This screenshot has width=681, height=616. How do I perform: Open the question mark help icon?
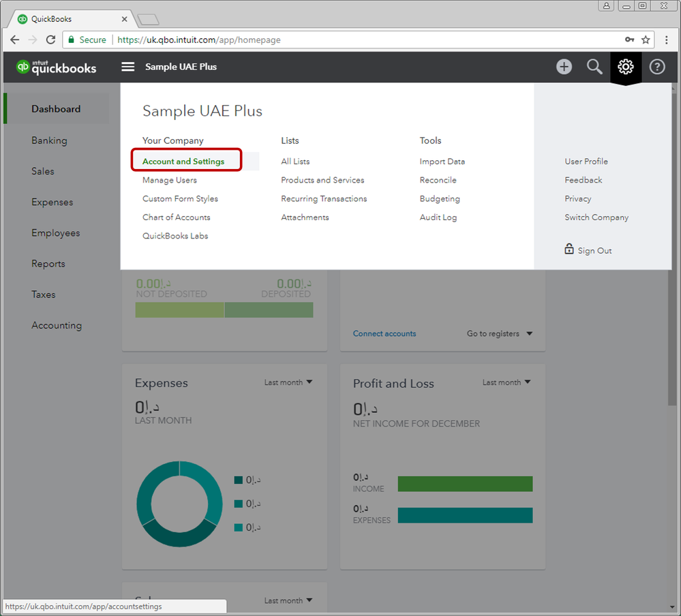[x=657, y=67]
